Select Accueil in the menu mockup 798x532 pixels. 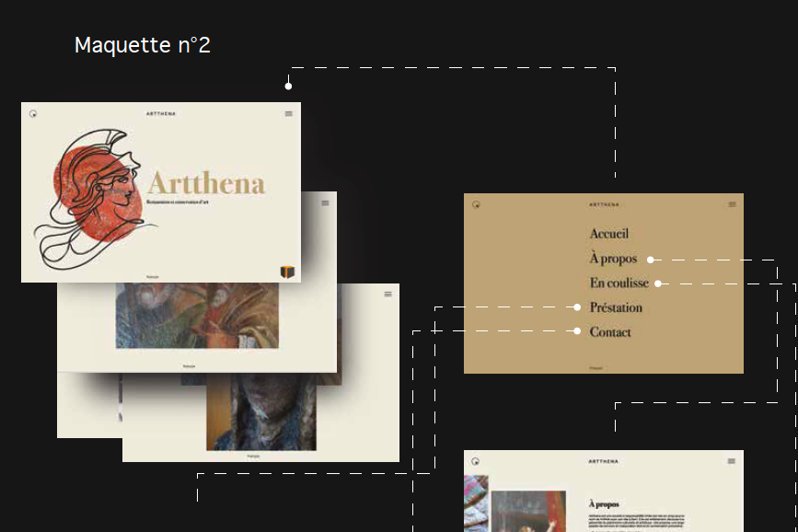(609, 234)
